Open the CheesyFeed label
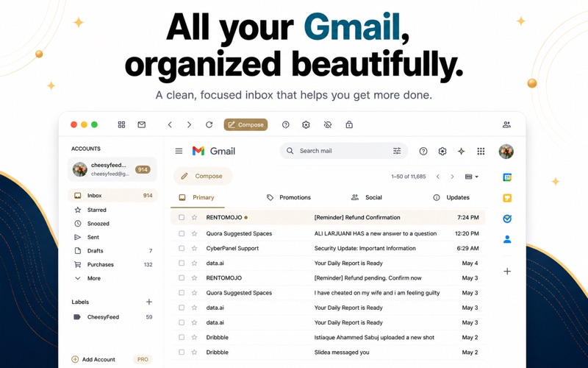 point(113,317)
